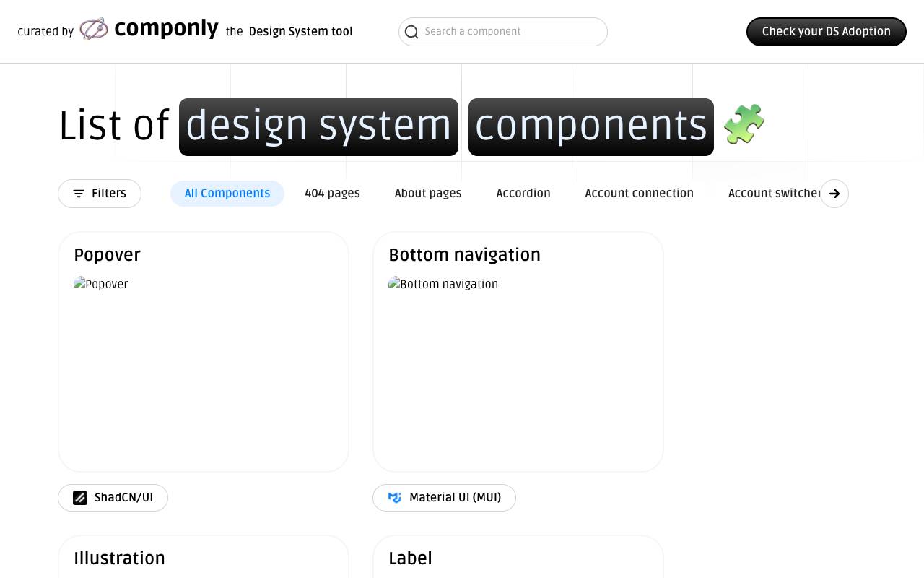
Task: Click the Material UI (MUI) tag
Action: pos(444,498)
